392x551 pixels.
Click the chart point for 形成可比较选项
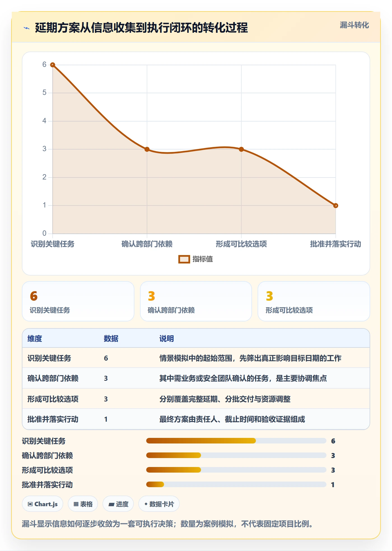pyautogui.click(x=241, y=149)
